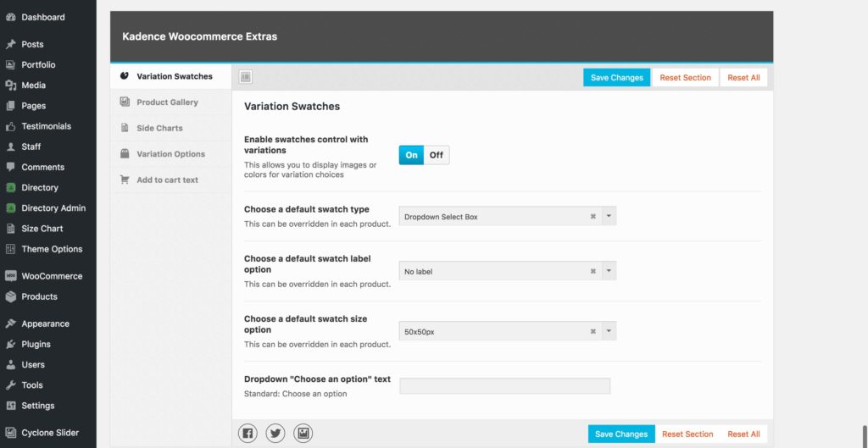The image size is (868, 448).
Task: Click the Side Charts document icon
Action: pos(125,128)
